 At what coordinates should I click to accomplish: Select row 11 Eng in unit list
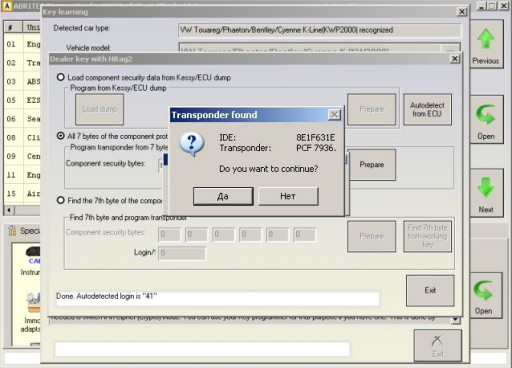(22, 175)
